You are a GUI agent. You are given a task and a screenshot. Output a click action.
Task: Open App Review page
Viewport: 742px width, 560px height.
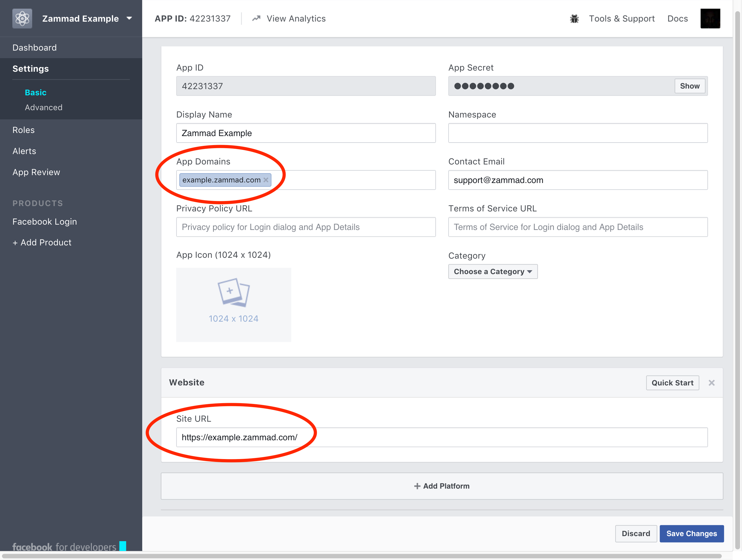click(36, 172)
